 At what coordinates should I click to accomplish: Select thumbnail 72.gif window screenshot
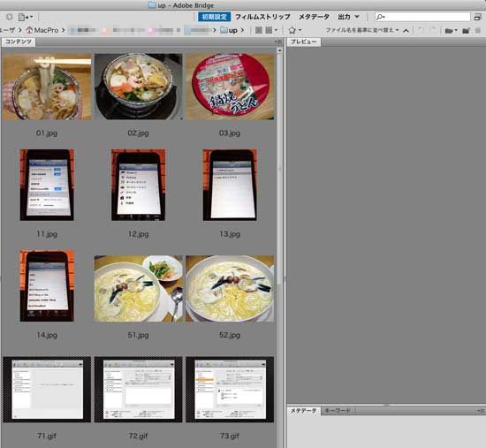[138, 390]
